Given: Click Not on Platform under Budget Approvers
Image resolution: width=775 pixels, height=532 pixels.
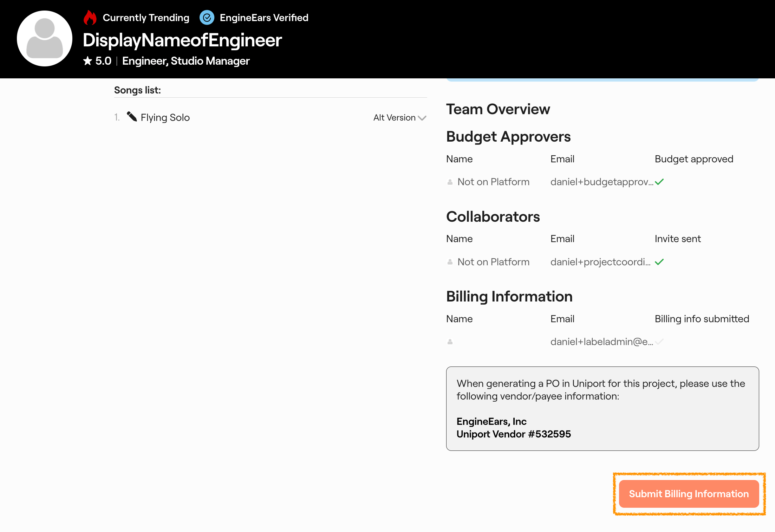Looking at the screenshot, I should click(x=493, y=182).
